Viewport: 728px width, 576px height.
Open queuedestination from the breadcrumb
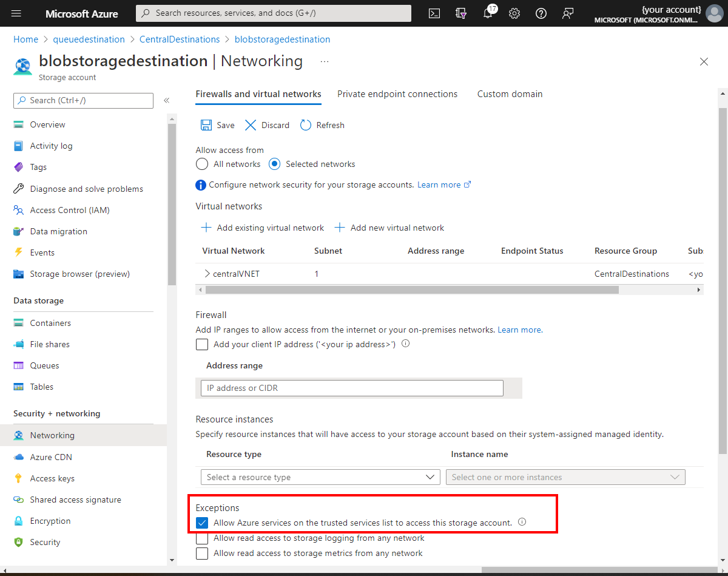tap(89, 39)
